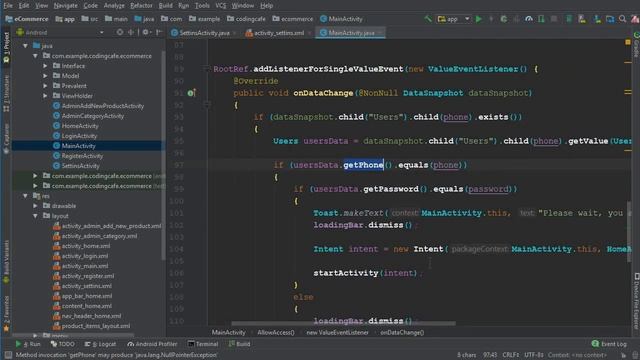The width and height of the screenshot is (640, 360).
Task: Select activity_login.xml in layout folder
Action: (85, 256)
